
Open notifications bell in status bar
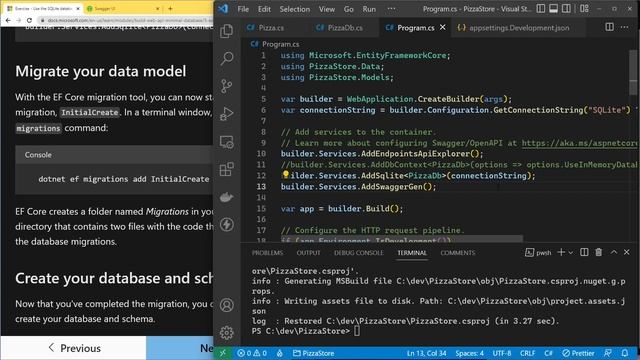[x=624, y=353]
